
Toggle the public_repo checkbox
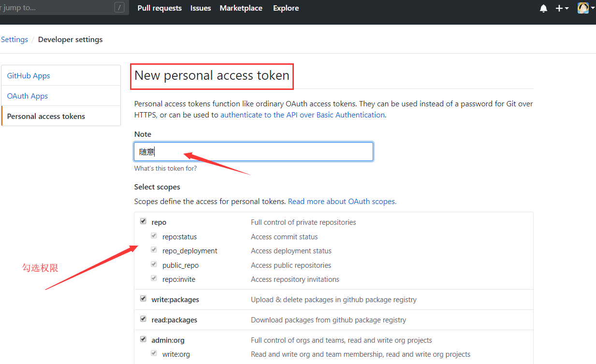(x=154, y=264)
